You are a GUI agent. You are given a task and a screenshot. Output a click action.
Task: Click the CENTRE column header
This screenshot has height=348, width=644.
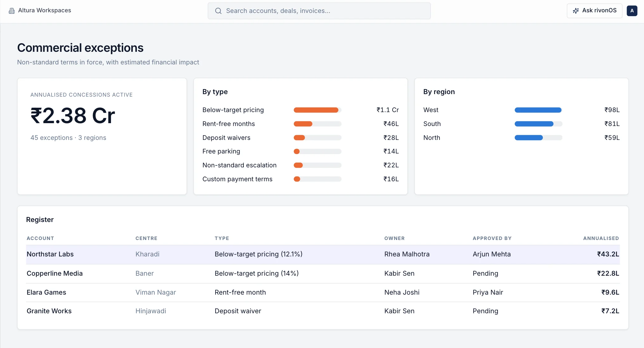coord(146,238)
